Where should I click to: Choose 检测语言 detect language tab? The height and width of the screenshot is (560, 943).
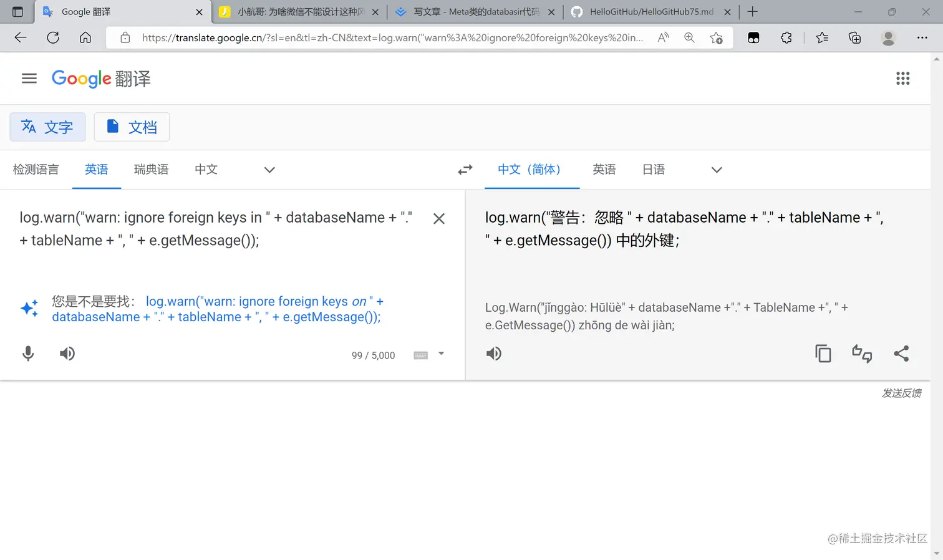[x=36, y=170]
